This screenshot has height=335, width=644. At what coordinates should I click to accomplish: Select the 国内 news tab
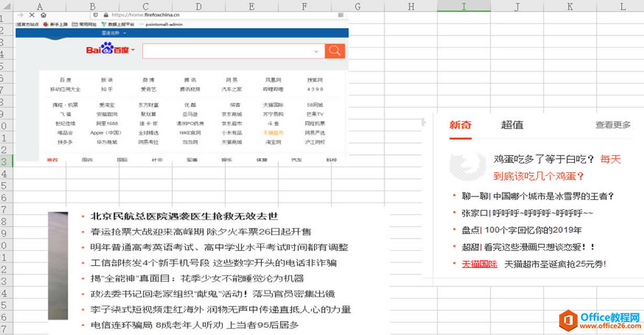87,159
